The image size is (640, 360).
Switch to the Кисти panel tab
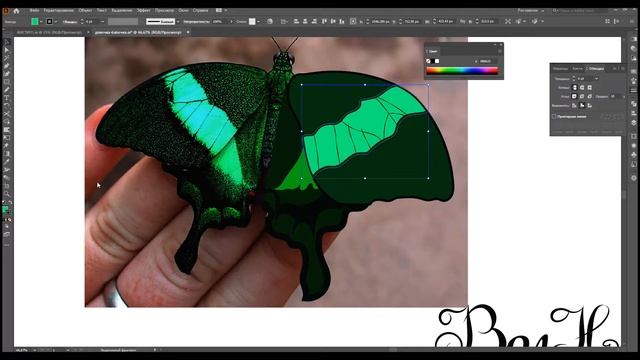tap(577, 69)
